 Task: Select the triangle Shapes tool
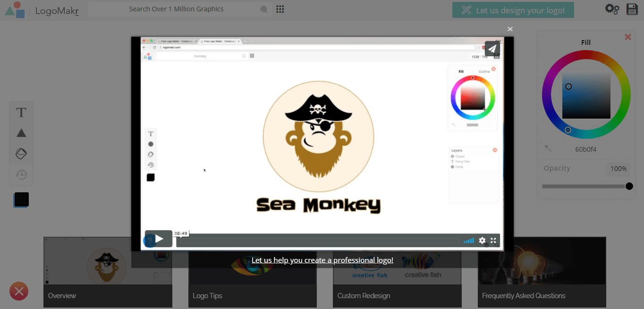coord(21,133)
